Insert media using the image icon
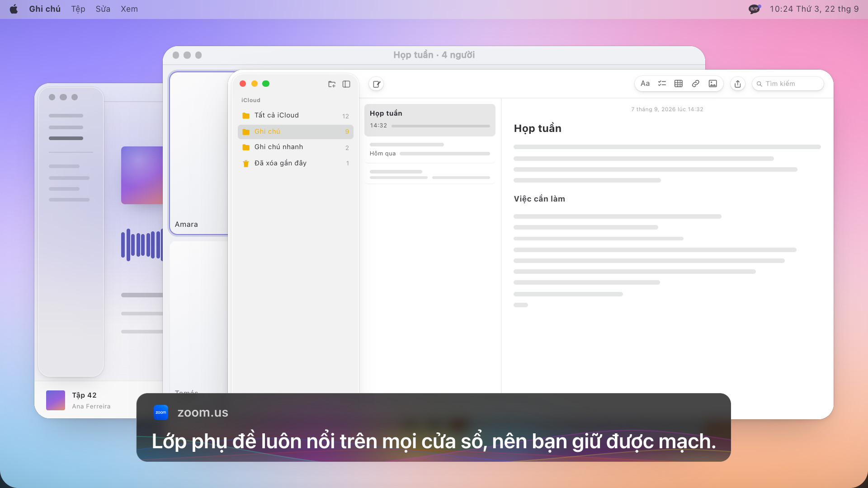 [713, 84]
